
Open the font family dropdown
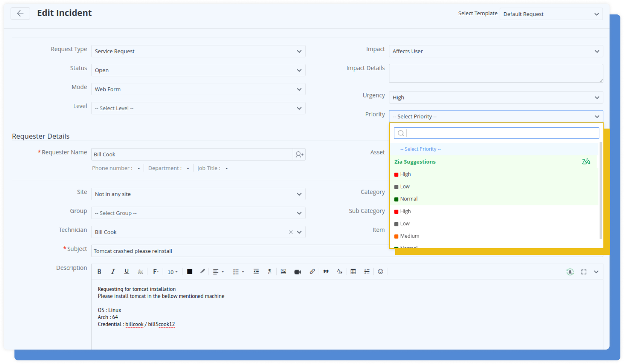(156, 272)
